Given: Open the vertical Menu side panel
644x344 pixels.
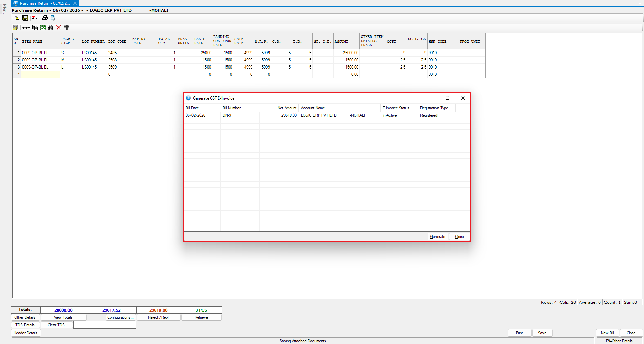Looking at the screenshot, I should (4, 9).
